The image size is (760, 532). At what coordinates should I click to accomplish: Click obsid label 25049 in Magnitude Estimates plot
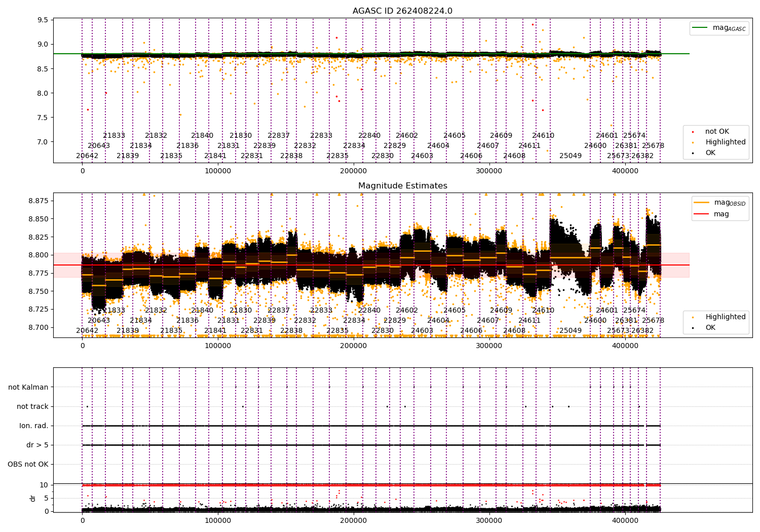pos(571,331)
